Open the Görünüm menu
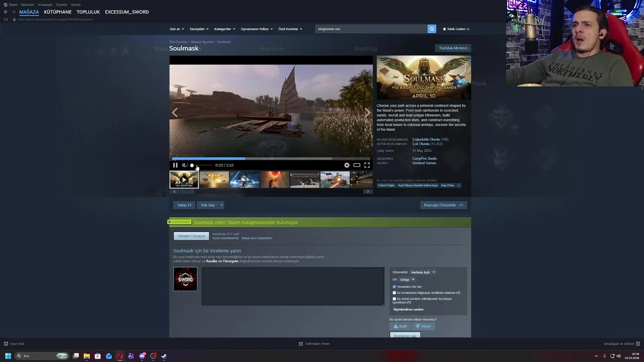644x362 pixels. coord(28,5)
